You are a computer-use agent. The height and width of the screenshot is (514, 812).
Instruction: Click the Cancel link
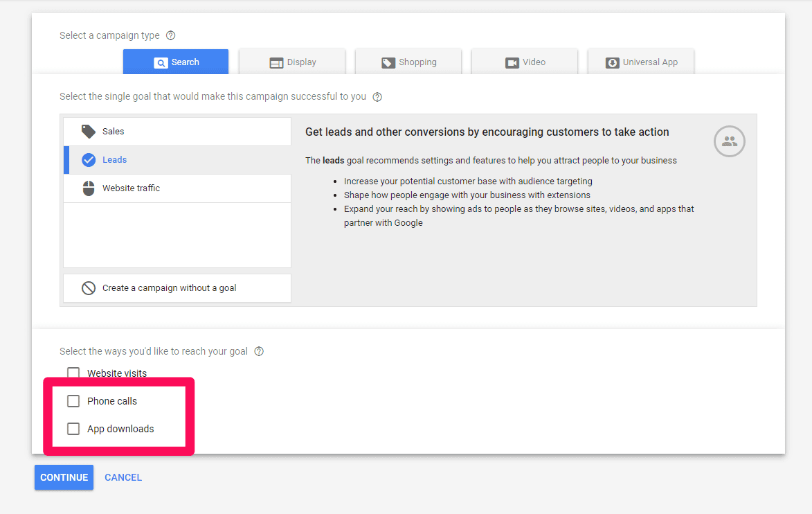(123, 477)
